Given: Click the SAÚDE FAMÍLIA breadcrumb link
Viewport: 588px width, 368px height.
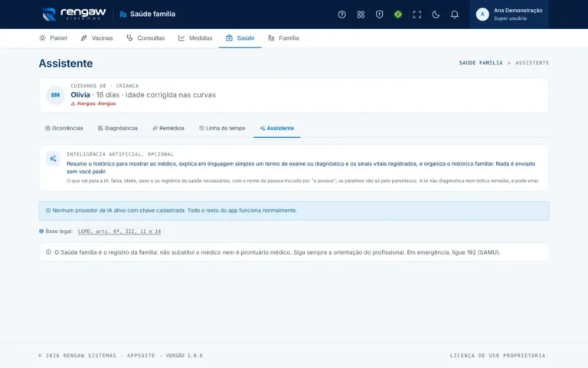Looking at the screenshot, I should (481, 63).
